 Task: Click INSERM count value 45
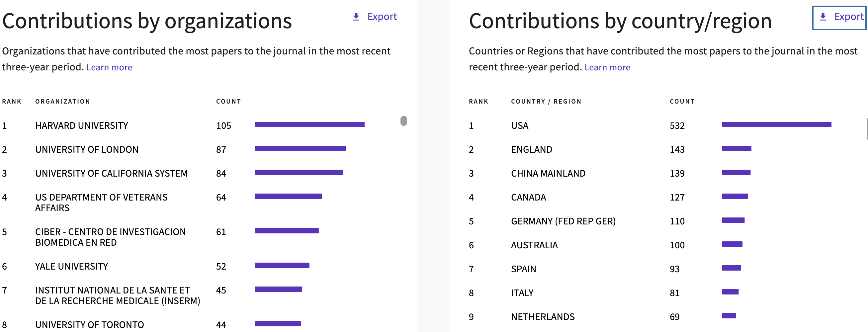[221, 290]
